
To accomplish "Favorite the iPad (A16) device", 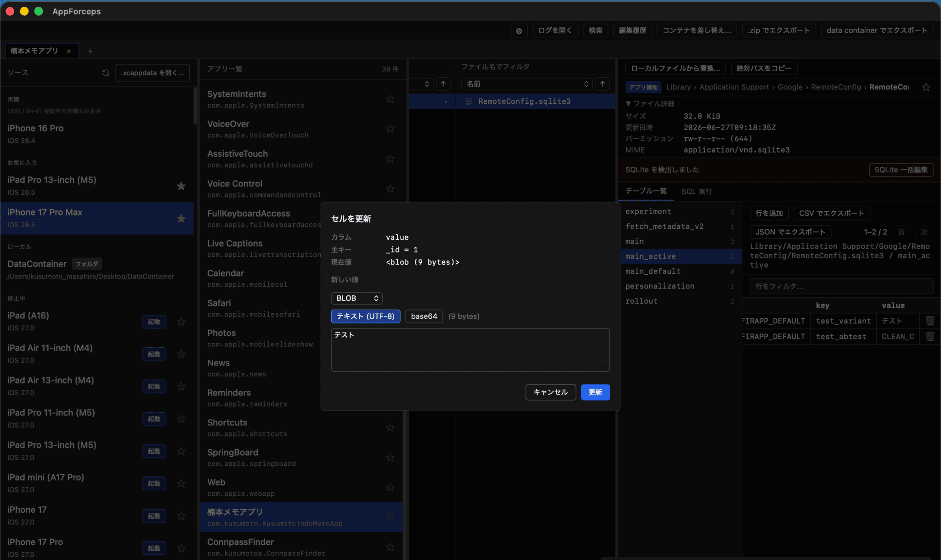I will pyautogui.click(x=181, y=322).
